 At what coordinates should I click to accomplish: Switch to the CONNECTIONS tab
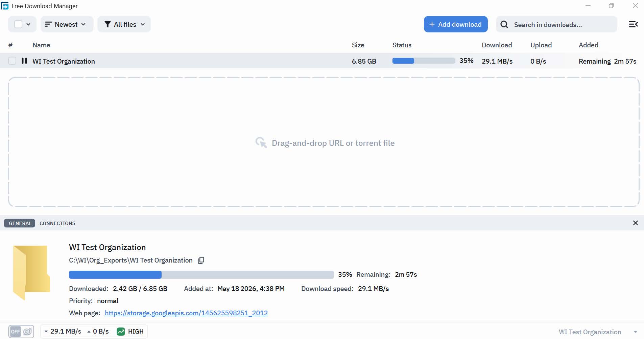point(57,223)
